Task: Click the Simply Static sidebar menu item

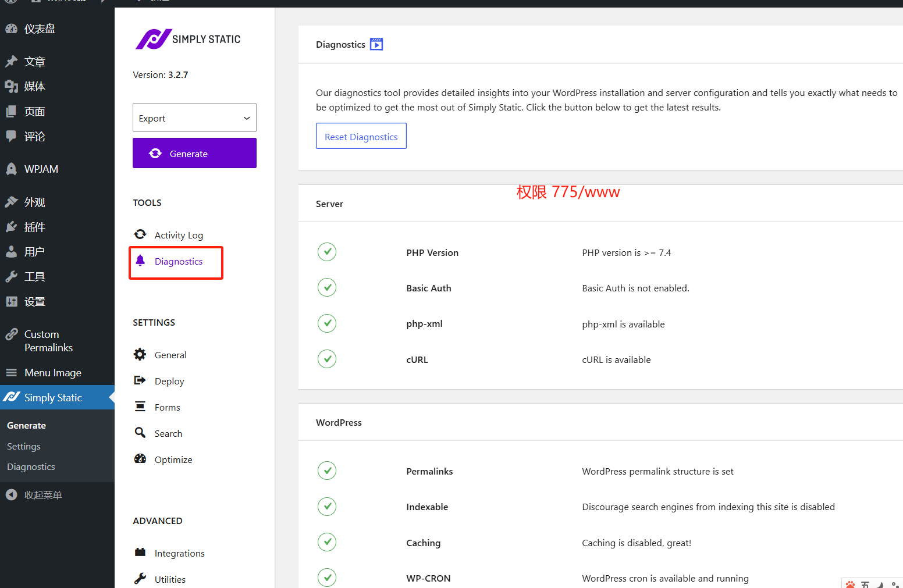Action: tap(57, 398)
